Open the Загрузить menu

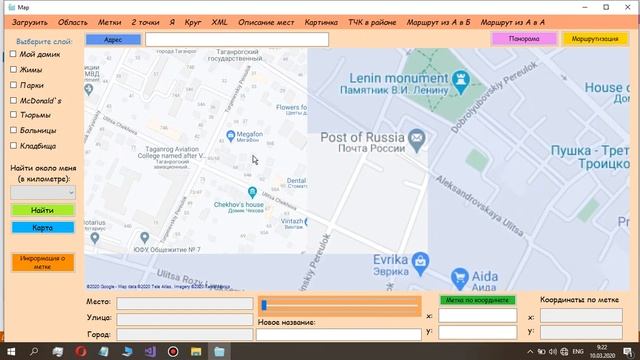click(x=29, y=22)
